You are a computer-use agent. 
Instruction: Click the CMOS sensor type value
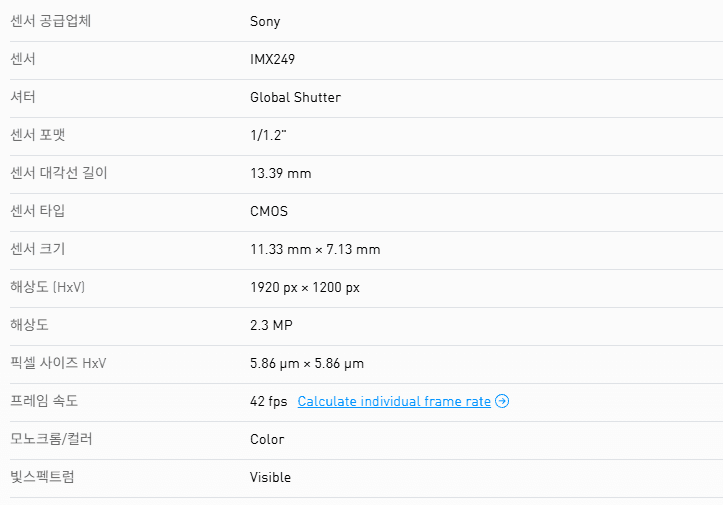pos(269,211)
